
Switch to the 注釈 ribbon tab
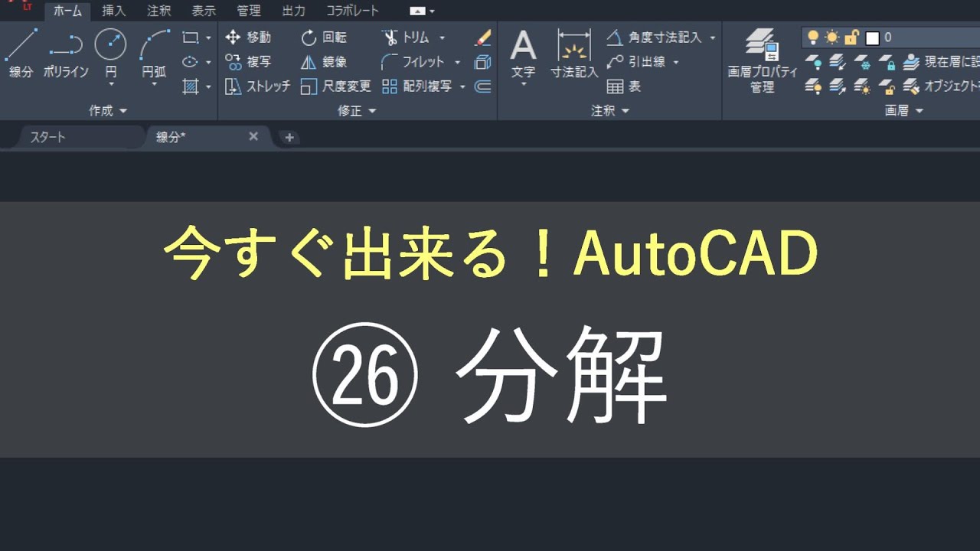coord(159,11)
